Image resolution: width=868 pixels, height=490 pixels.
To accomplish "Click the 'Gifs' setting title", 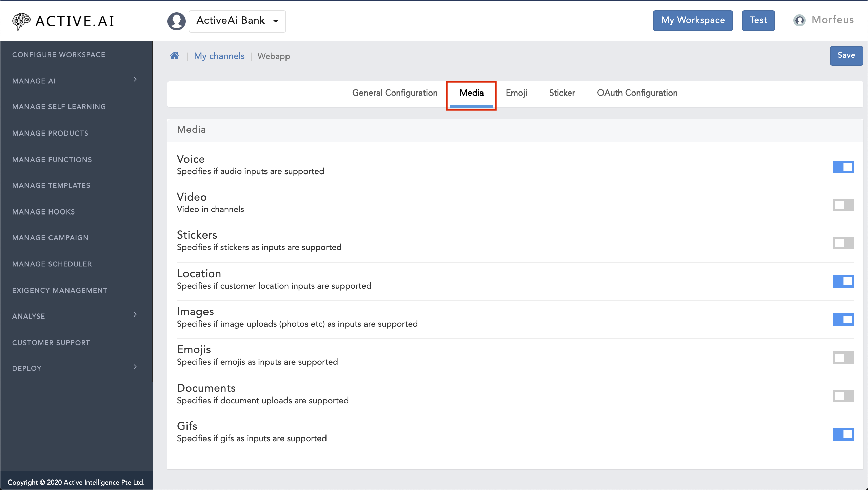I will pyautogui.click(x=187, y=426).
